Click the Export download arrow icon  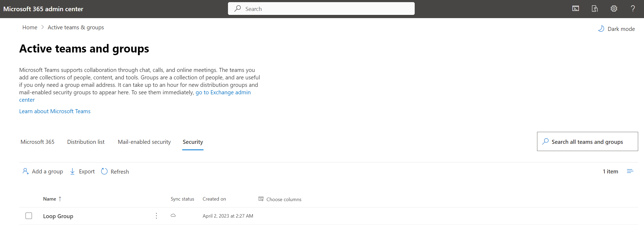pyautogui.click(x=72, y=171)
